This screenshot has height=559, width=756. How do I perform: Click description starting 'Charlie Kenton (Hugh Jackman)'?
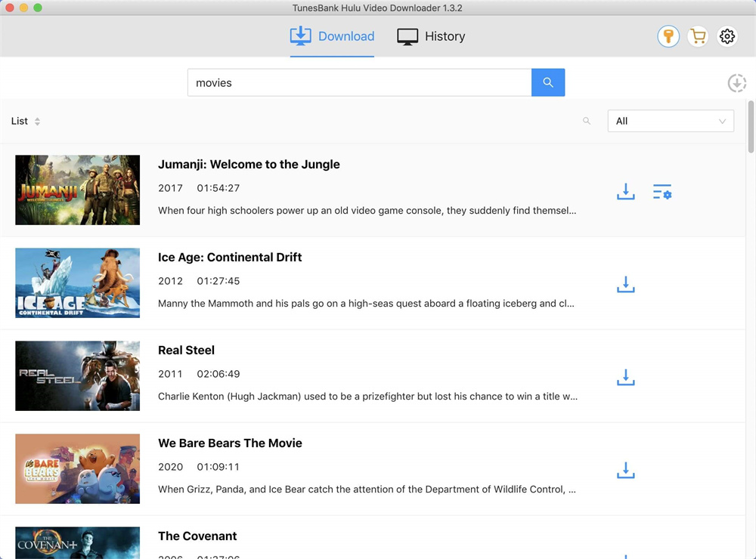(367, 397)
